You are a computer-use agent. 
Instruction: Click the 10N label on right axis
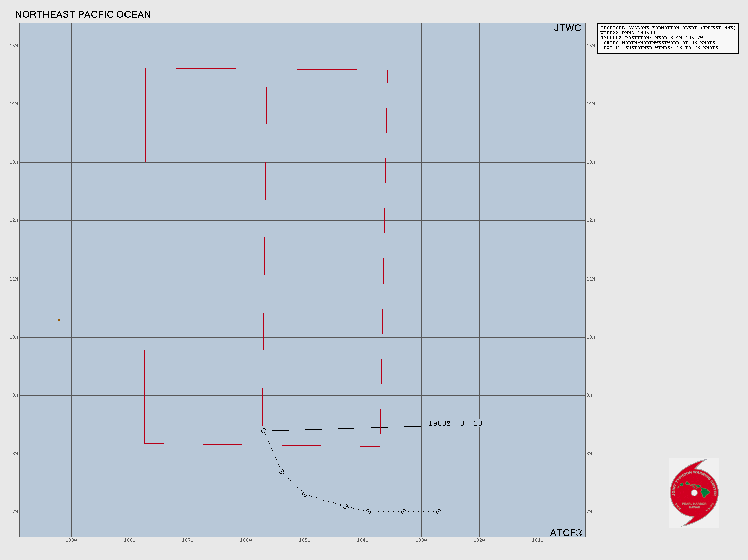pyautogui.click(x=591, y=337)
